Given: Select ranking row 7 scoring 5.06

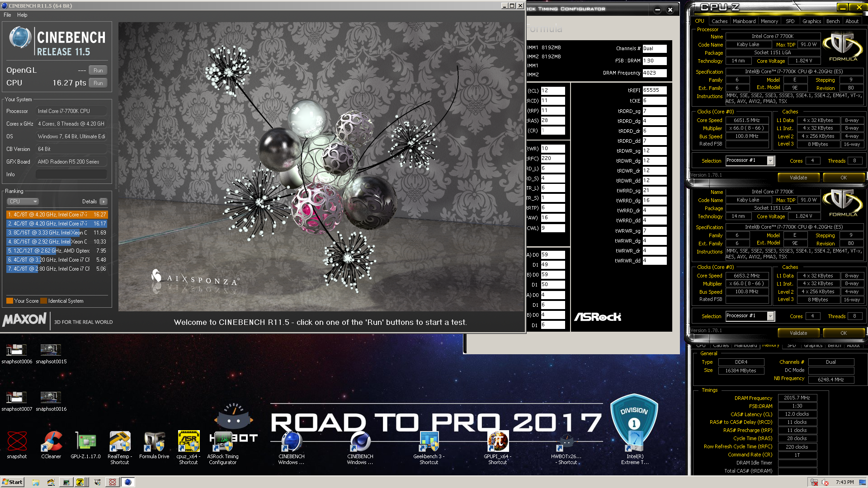Looking at the screenshot, I should 57,269.
